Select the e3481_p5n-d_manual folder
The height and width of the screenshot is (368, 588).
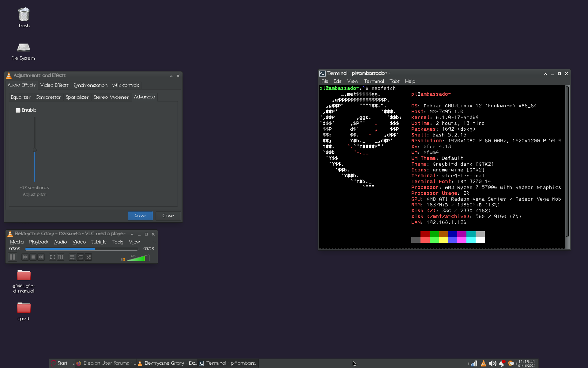pyautogui.click(x=24, y=281)
